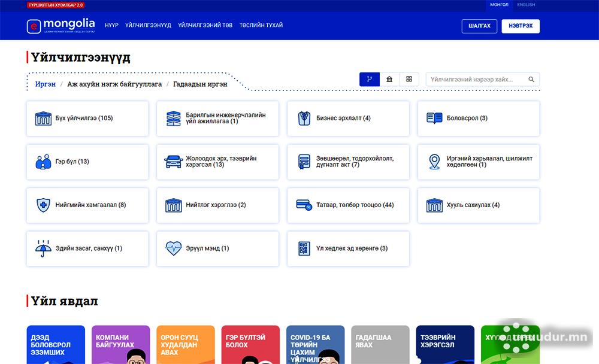The image size is (599, 364).
Task: Switch language to ENGLISH
Action: tap(526, 5)
